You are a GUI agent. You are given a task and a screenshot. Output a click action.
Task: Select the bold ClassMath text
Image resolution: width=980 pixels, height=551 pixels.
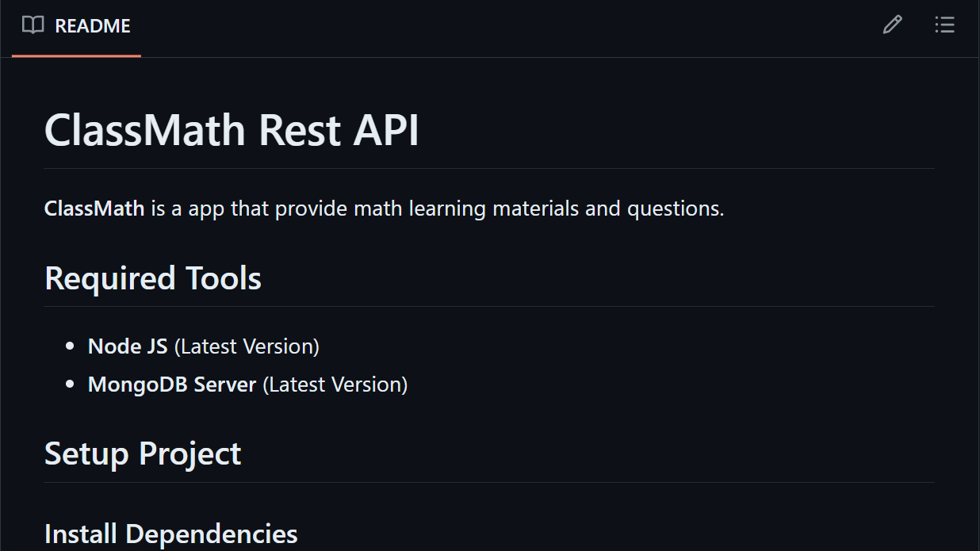pyautogui.click(x=94, y=208)
